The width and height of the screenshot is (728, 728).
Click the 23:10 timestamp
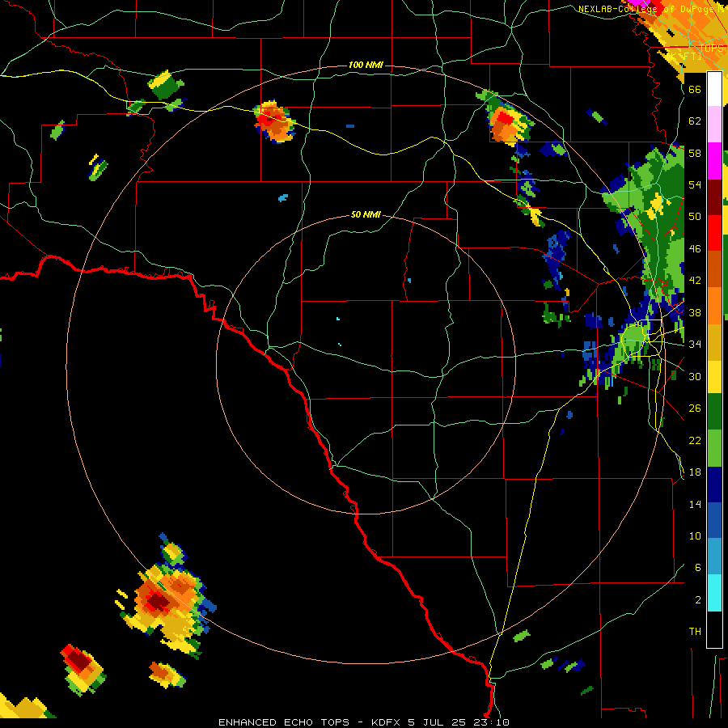click(x=492, y=722)
